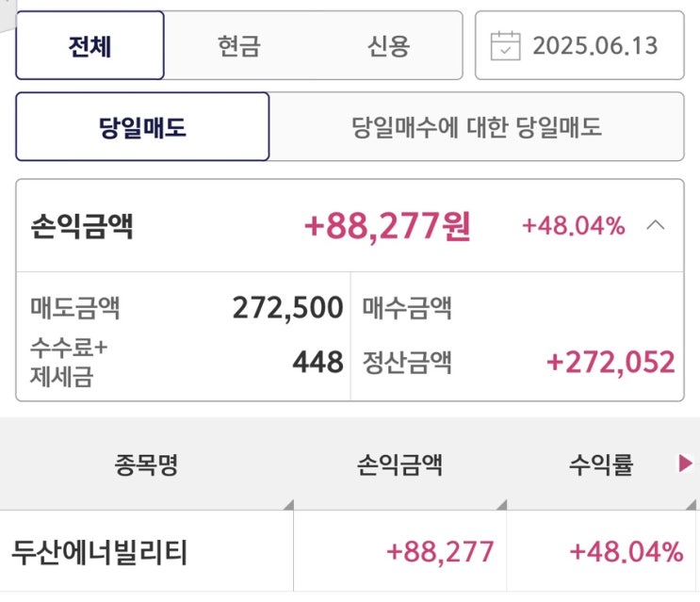Viewport: 700px width, 602px height.
Task: Select the 당일매도 tab
Action: click(142, 127)
